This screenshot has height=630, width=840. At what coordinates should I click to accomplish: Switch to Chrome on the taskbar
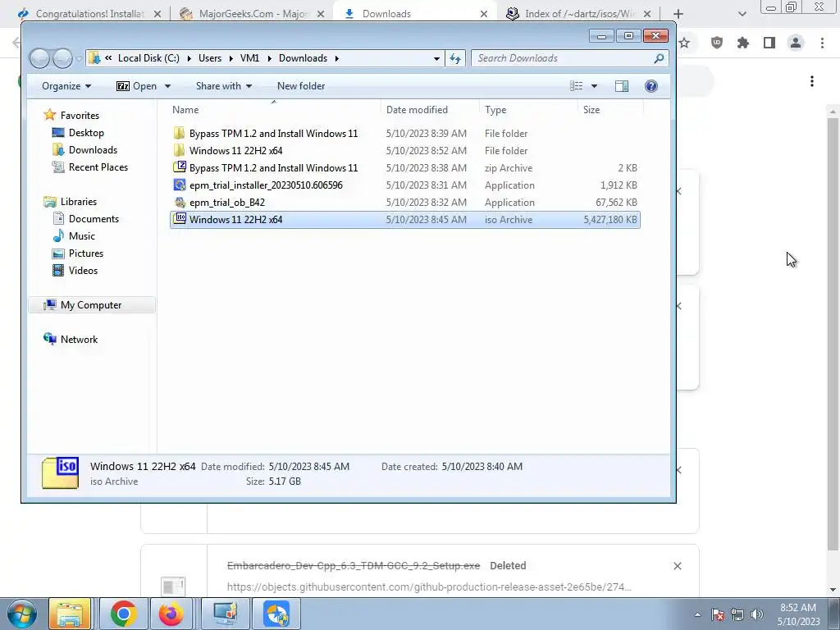(123, 614)
